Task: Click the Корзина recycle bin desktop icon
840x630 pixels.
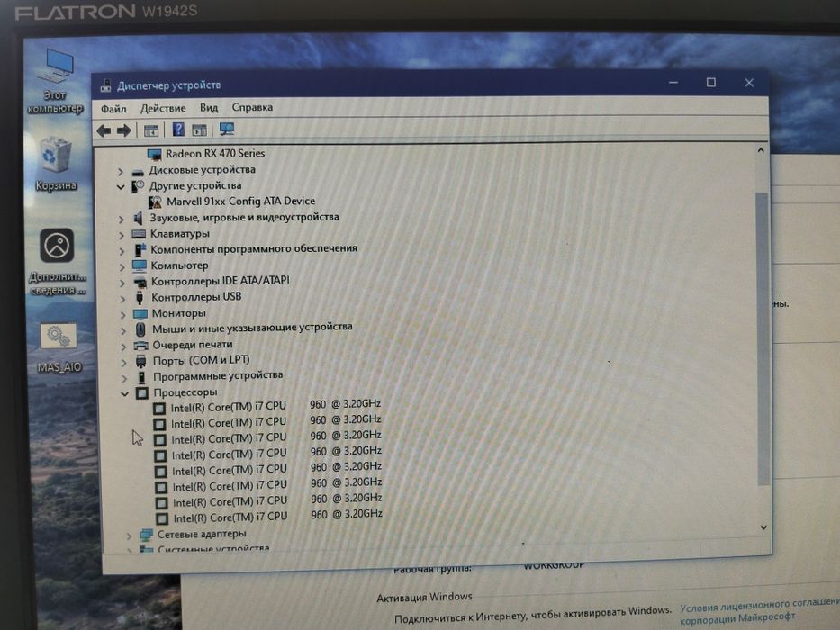Action: pyautogui.click(x=56, y=165)
